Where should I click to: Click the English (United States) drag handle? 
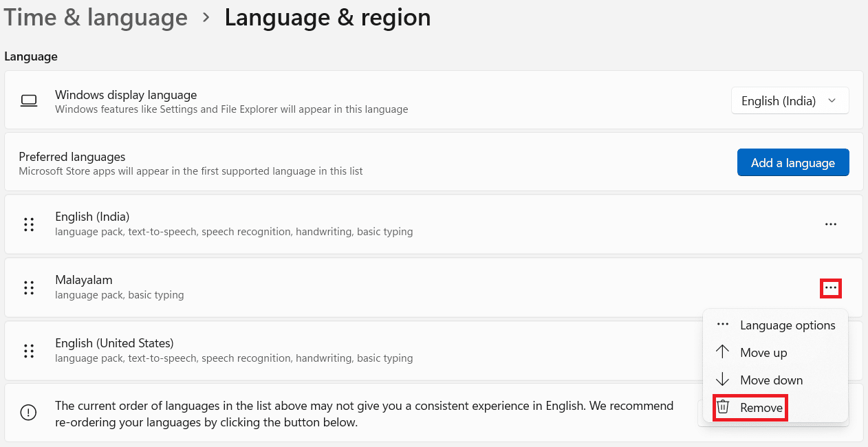click(29, 351)
